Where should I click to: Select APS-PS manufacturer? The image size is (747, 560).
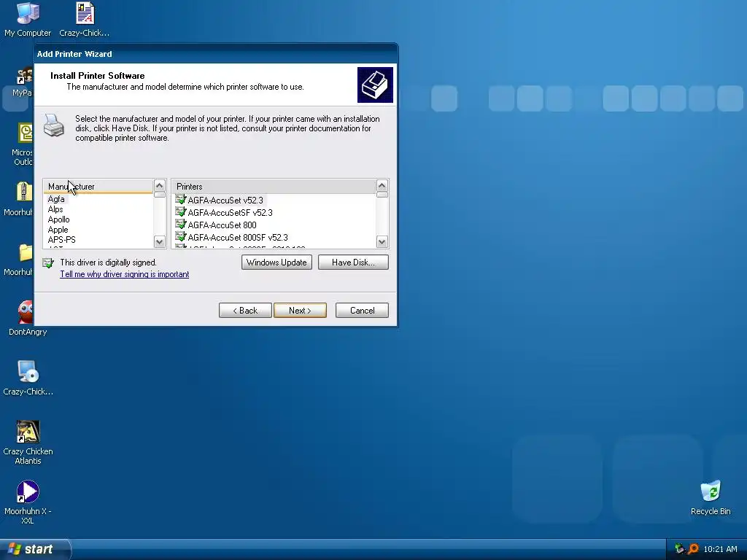[x=61, y=239]
